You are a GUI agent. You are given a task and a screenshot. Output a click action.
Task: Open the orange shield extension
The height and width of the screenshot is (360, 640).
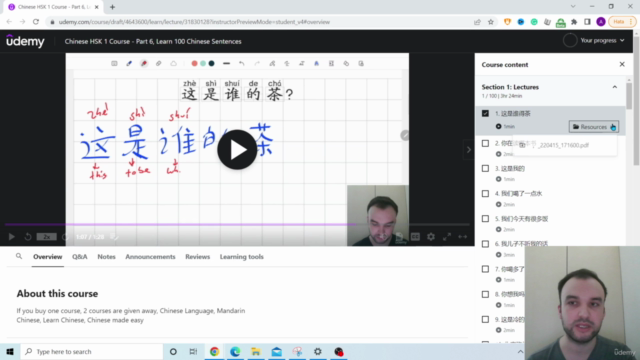coord(507,22)
